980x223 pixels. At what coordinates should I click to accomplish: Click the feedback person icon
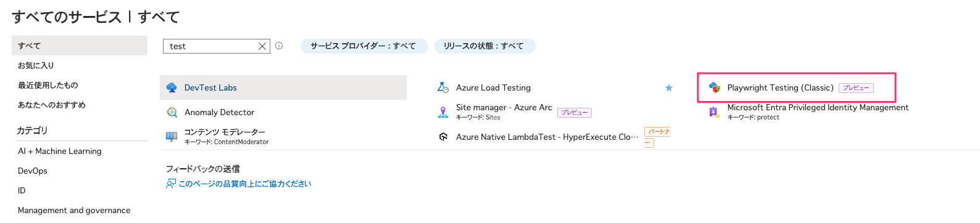tap(171, 184)
